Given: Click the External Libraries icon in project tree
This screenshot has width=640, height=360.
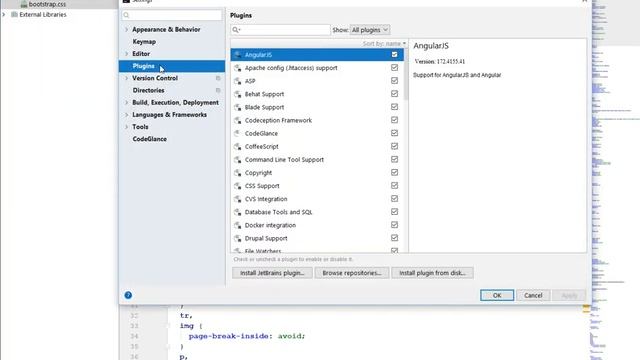Looking at the screenshot, I should pos(14,14).
